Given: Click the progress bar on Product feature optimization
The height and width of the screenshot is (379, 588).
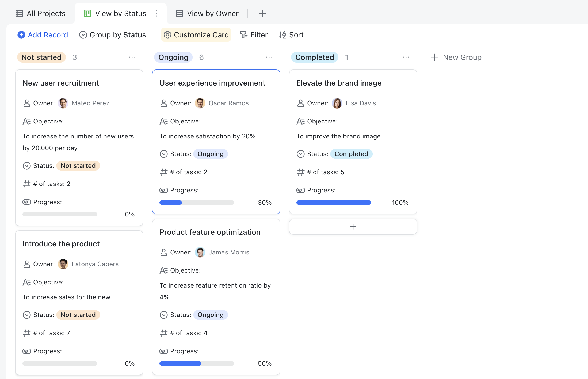Looking at the screenshot, I should (197, 363).
